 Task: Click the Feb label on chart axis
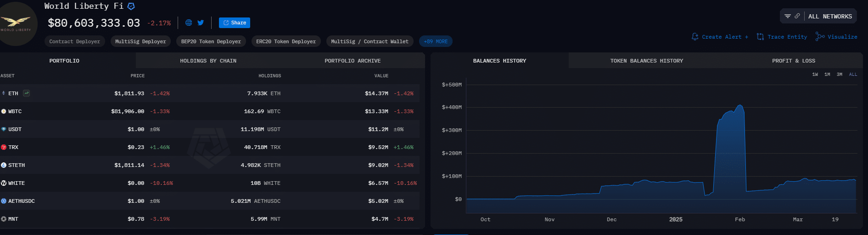pyautogui.click(x=740, y=219)
